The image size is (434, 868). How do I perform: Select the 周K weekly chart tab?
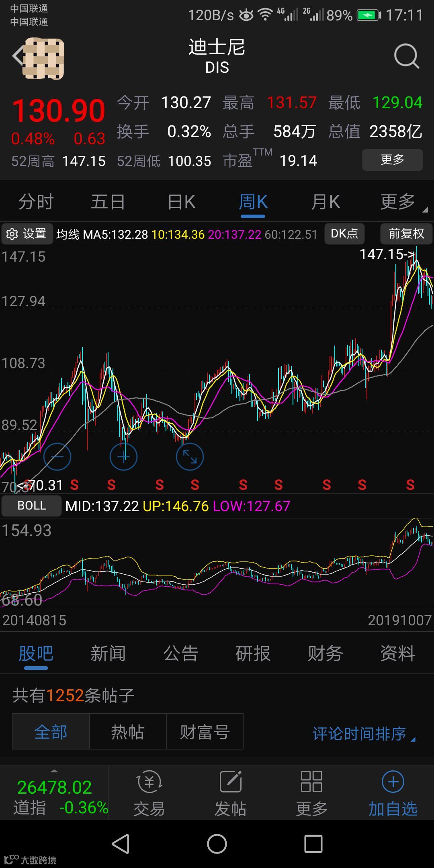[x=253, y=202]
